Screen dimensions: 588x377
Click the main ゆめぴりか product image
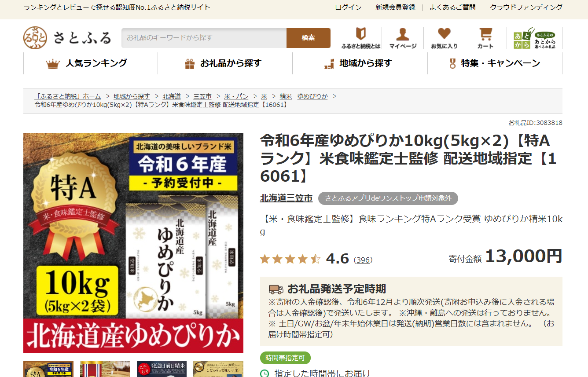(133, 243)
